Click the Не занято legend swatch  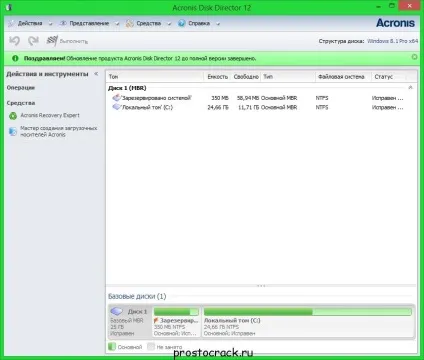pos(151,346)
